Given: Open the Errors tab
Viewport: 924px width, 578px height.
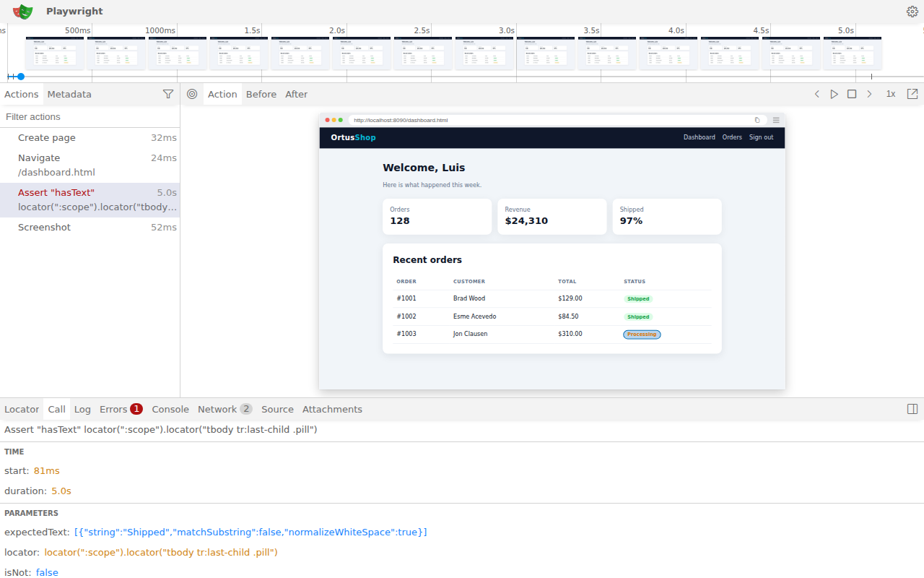Looking at the screenshot, I should [121, 409].
